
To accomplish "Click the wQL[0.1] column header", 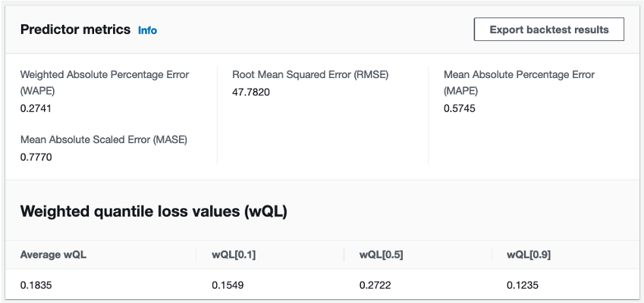I will coord(234,255).
